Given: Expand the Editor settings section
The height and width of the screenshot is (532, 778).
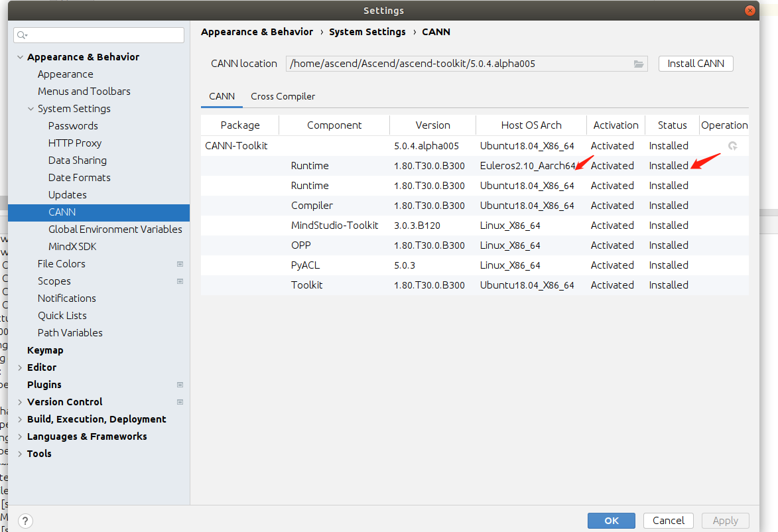Looking at the screenshot, I should click(21, 367).
